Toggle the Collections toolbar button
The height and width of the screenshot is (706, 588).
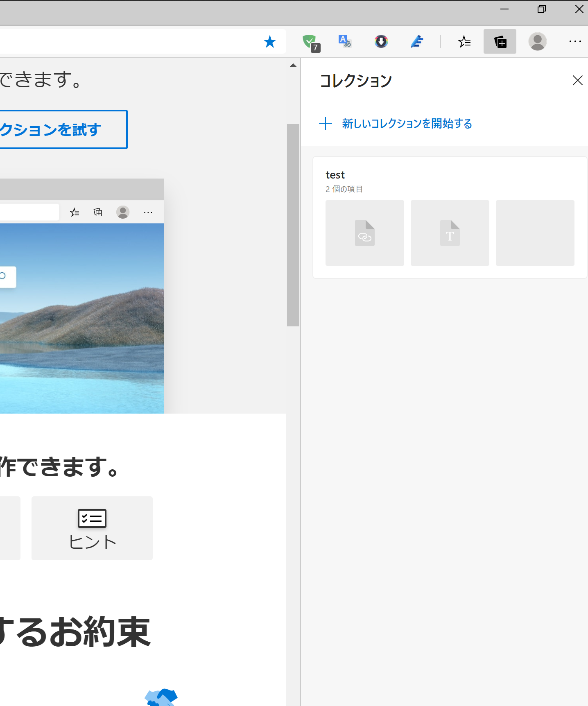(500, 41)
